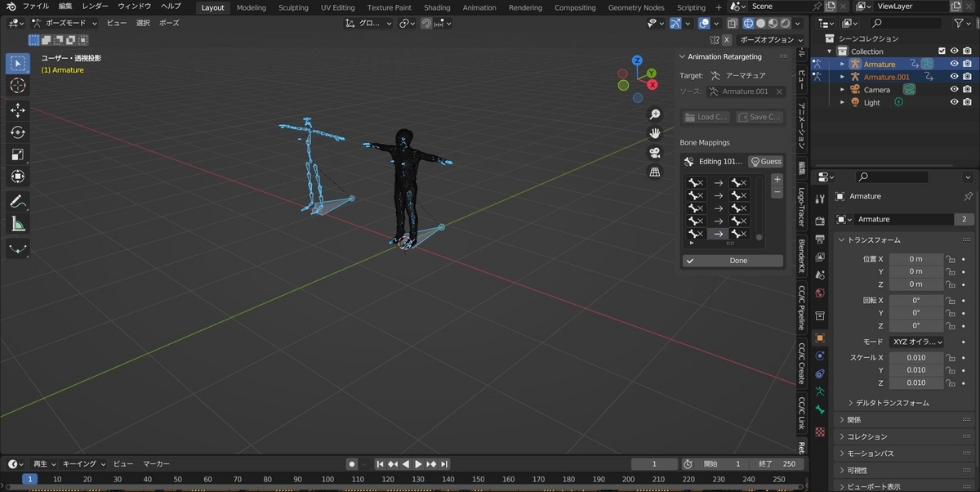980x492 pixels.
Task: Pin the Armature properties context
Action: pos(969,196)
